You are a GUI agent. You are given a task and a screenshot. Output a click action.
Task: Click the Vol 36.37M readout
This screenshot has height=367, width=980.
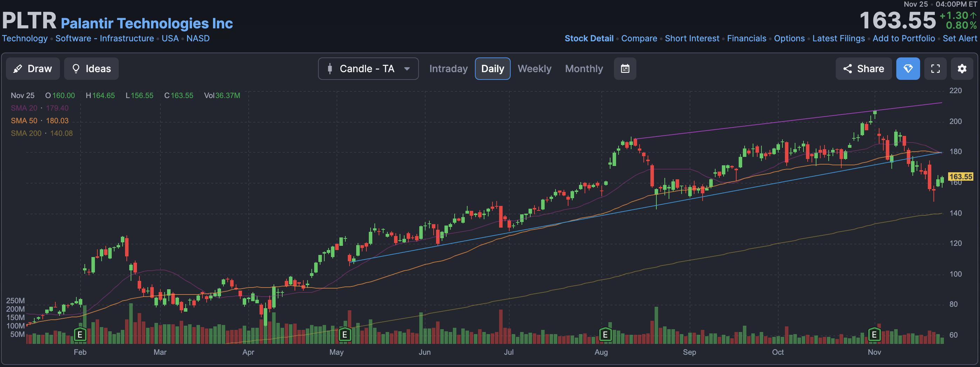pyautogui.click(x=222, y=96)
